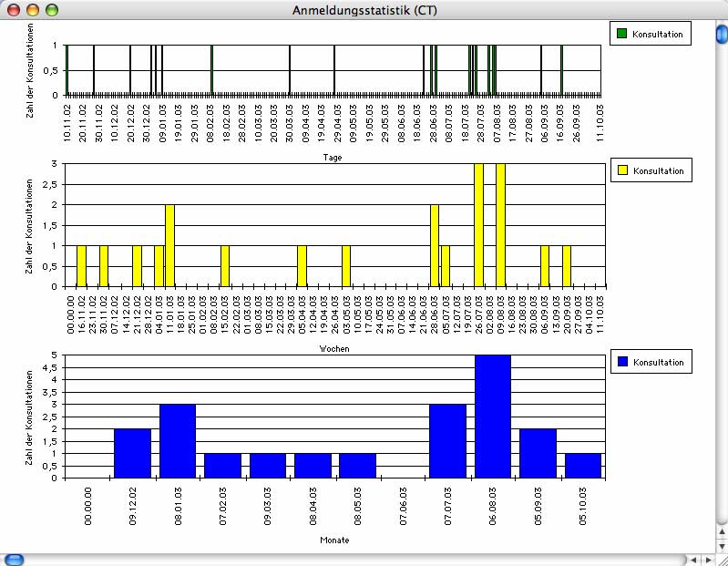Select the blue monthly bar for 08.01.03
Image resolution: width=728 pixels, height=566 pixels.
tap(178, 441)
